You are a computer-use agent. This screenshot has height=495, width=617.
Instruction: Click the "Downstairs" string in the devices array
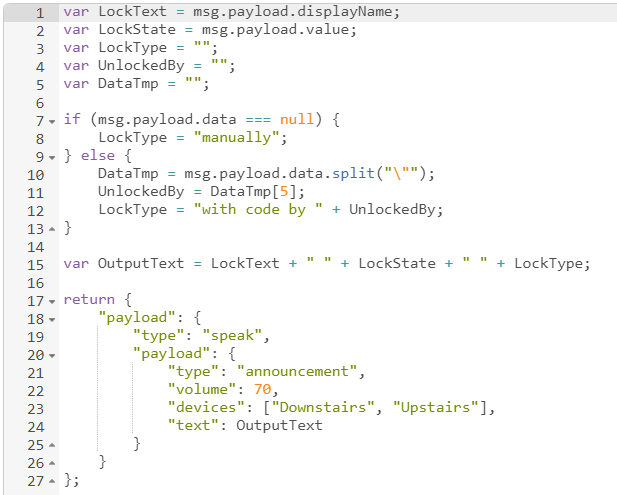[328, 408]
